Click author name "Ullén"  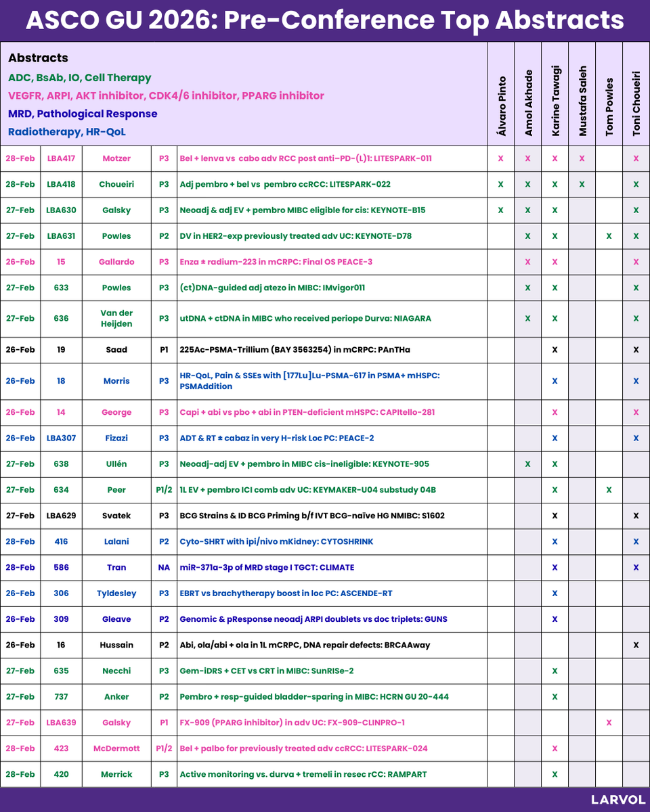pos(116,464)
